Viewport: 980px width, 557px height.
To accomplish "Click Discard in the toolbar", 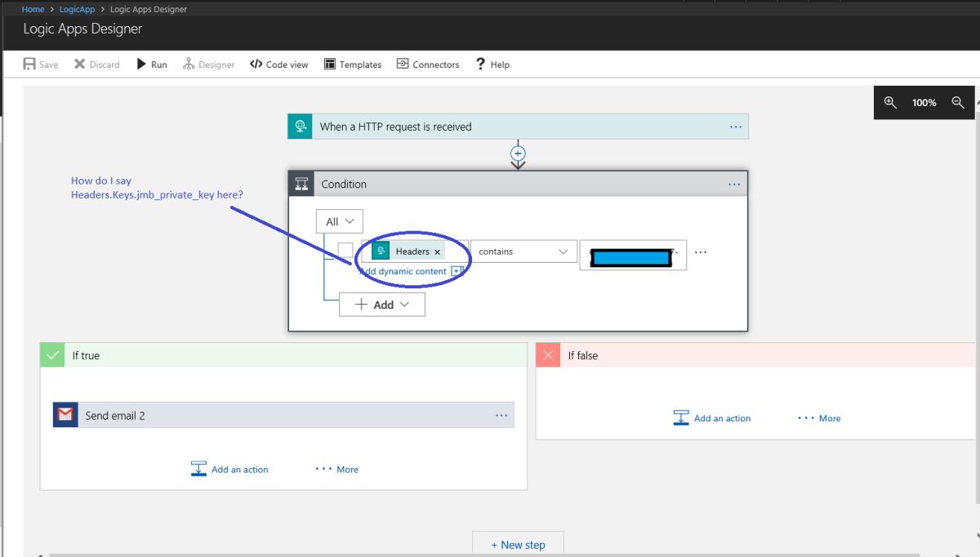I will coord(97,65).
